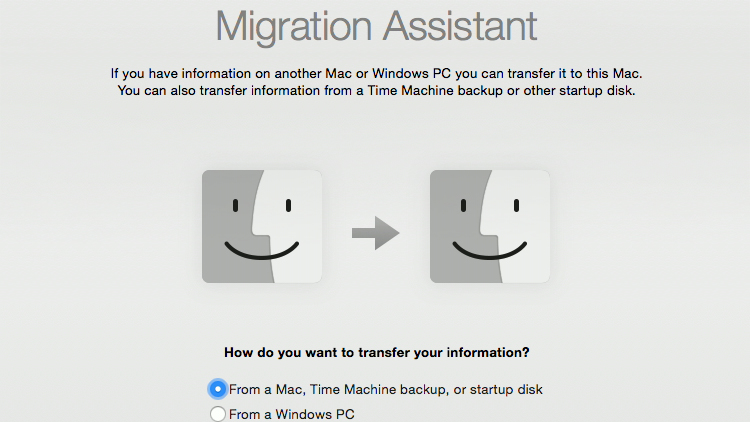
Task: Click the left source Finder face icon
Action: (262, 226)
